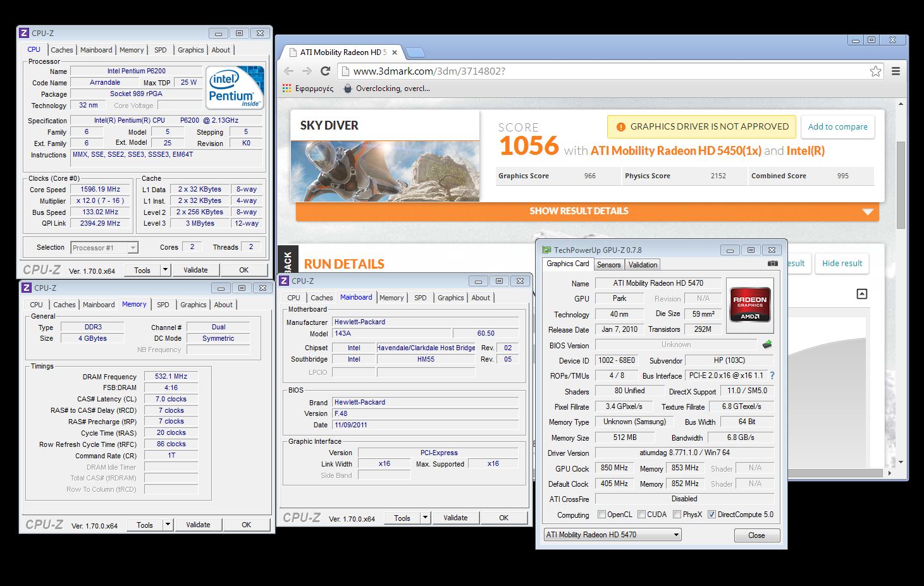Open the Εφαρμογές apps shortcut
Image resolution: width=924 pixels, height=586 pixels.
[x=308, y=89]
